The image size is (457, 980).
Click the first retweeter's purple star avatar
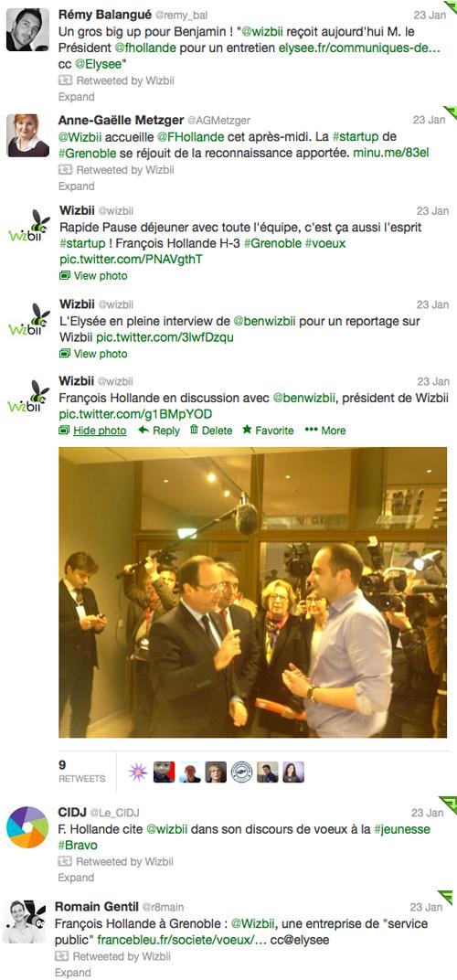coord(138,772)
